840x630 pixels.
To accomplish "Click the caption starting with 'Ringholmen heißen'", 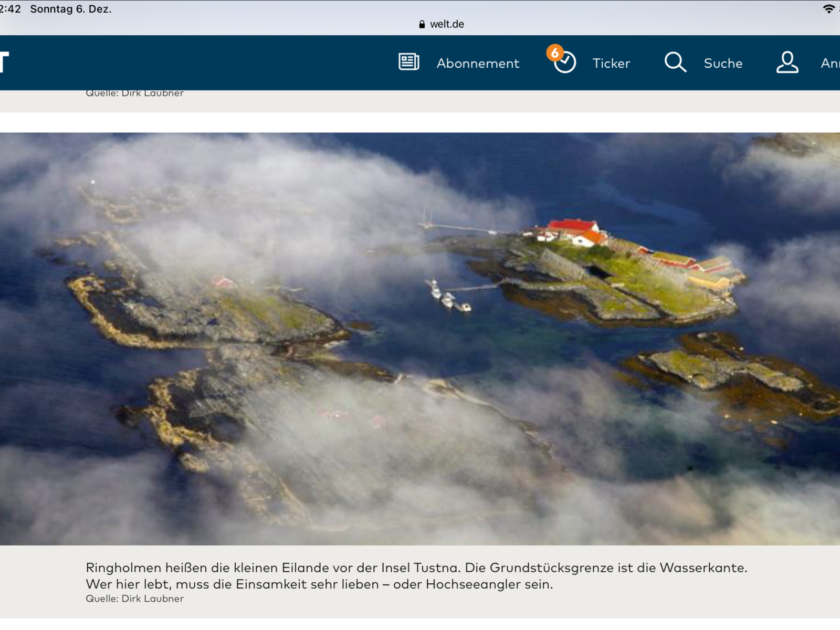I will click(416, 576).
